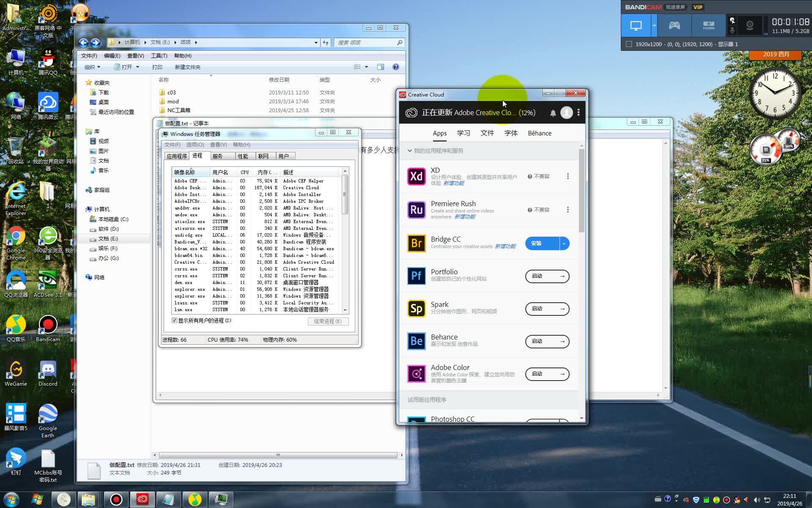Toggle 'Show processes from all users' checkbox
Viewport: 812px width, 508px height.
click(174, 320)
